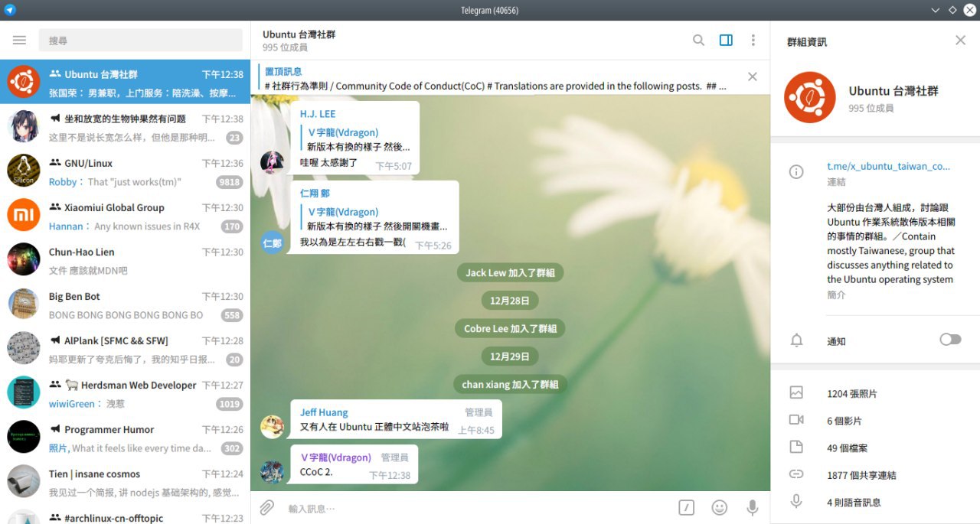
Task: Open the emoji picker smiley icon
Action: (x=720, y=507)
